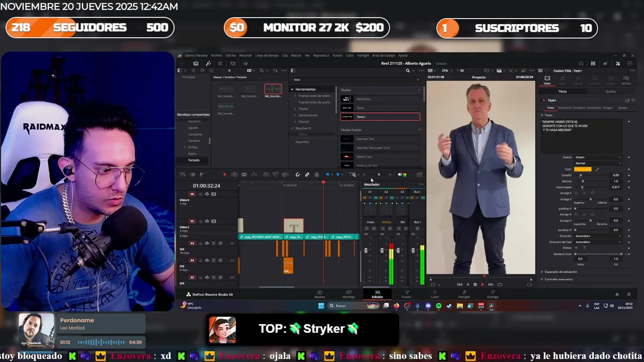The image size is (644, 362).
Task: Expand the Grillos bin
Action: pos(185,147)
